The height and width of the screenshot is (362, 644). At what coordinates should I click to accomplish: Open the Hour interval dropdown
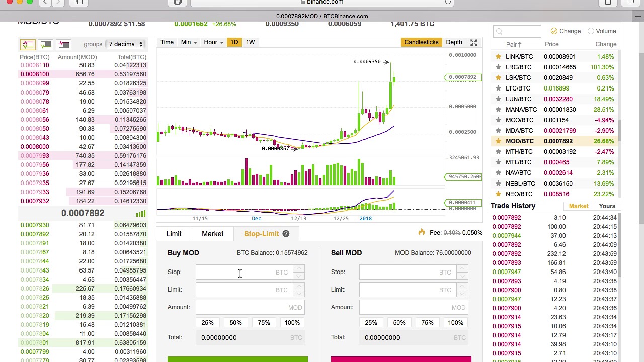tap(213, 42)
